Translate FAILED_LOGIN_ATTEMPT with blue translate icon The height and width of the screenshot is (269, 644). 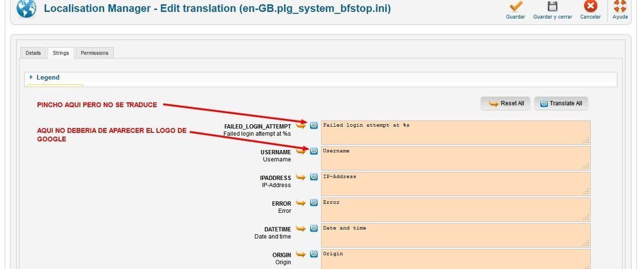pos(314,125)
